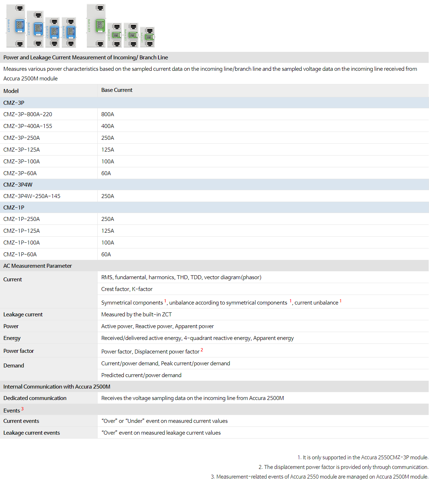Click the Internal Communication with Accura 2500M heading
This screenshot has height=504, width=429.
click(57, 387)
